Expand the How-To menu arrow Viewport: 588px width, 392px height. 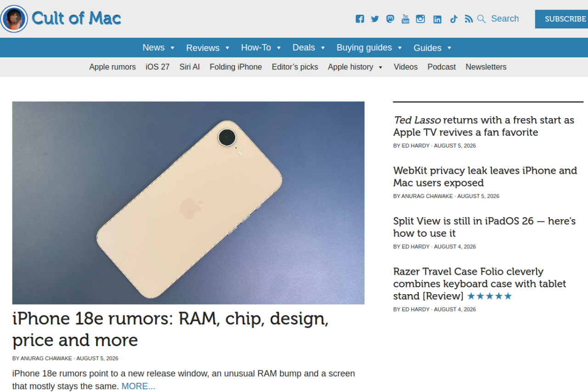tap(278, 48)
